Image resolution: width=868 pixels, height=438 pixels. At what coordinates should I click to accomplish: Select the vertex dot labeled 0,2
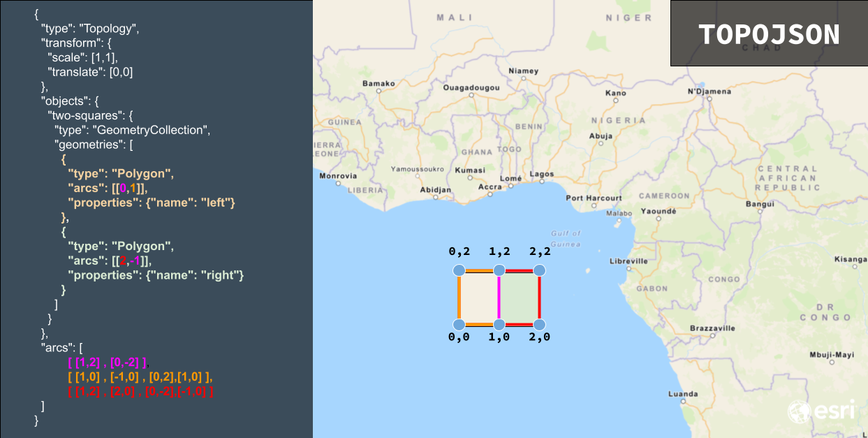coord(459,270)
